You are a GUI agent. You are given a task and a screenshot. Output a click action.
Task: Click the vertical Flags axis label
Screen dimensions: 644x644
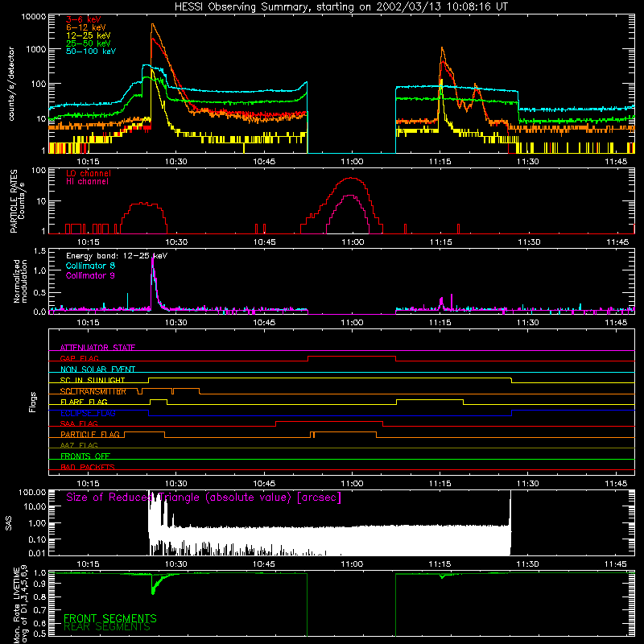pos(33,402)
